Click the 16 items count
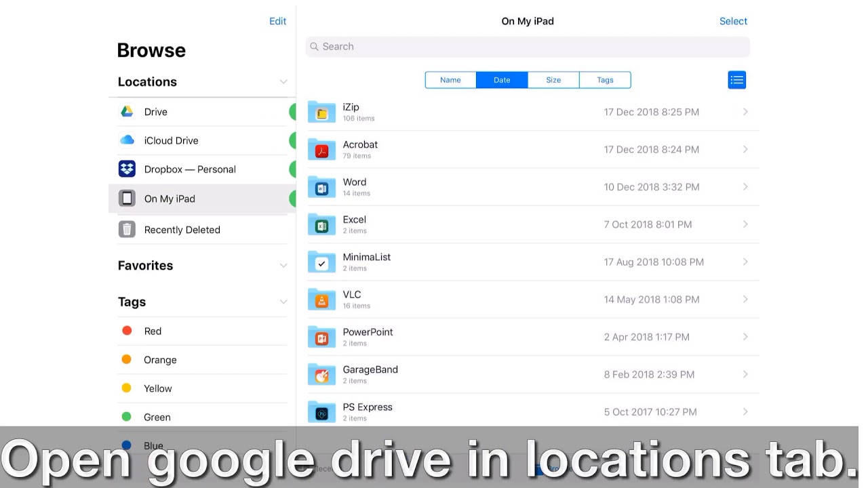This screenshot has height=488, width=868. (356, 306)
